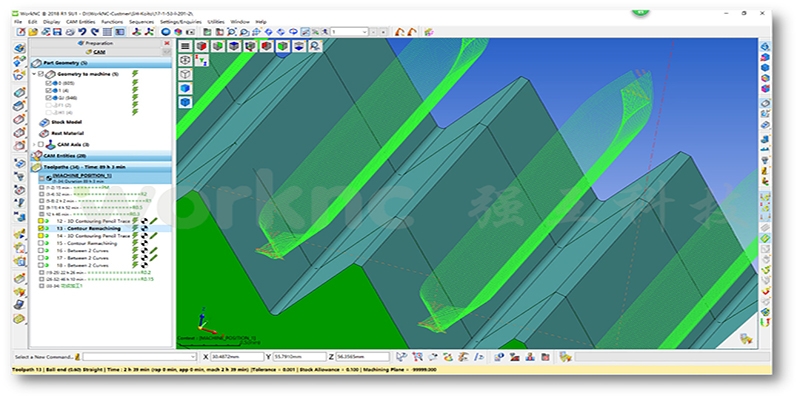Toggle the CAM Axis checkbox
800x400 pixels.
coord(41,144)
